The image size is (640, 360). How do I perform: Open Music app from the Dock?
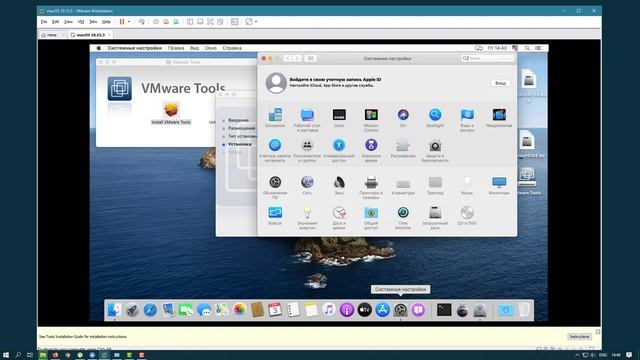point(329,310)
